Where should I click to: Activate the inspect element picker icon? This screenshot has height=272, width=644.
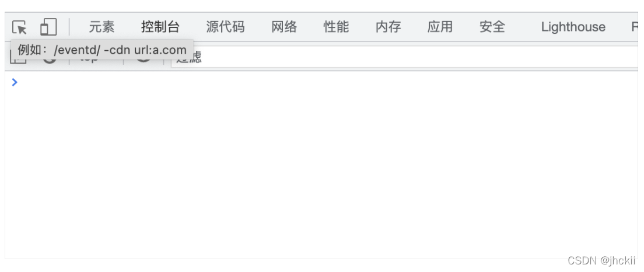tap(19, 27)
